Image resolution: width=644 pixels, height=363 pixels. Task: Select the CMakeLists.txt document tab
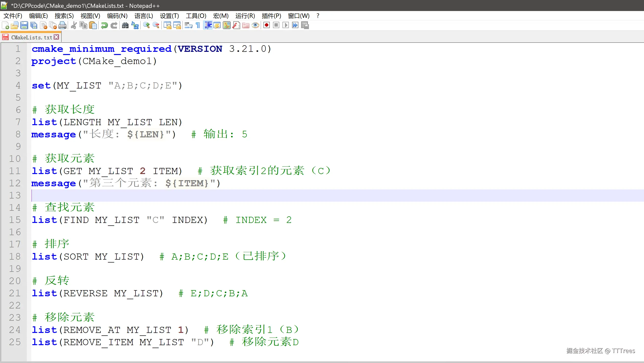(x=32, y=37)
